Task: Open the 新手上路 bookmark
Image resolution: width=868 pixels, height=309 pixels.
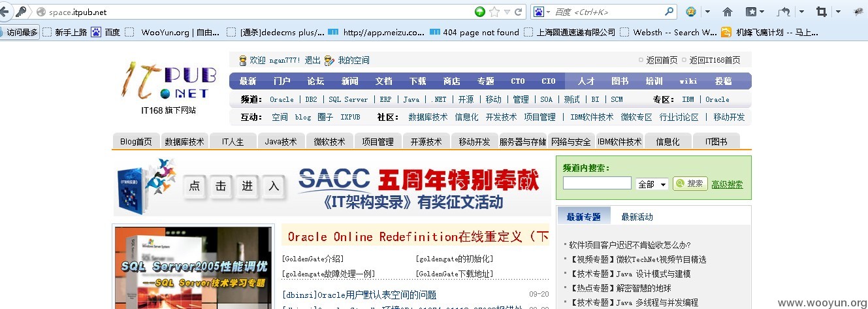Action: [x=65, y=32]
